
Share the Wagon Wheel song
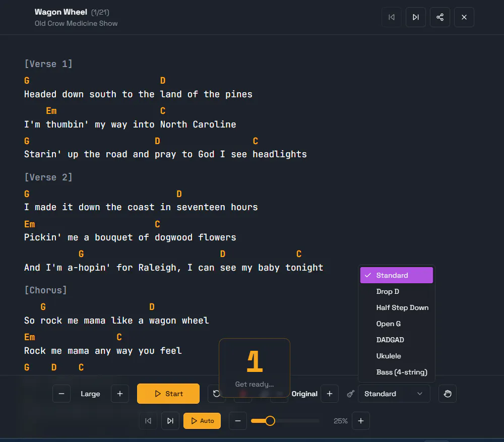tap(439, 17)
